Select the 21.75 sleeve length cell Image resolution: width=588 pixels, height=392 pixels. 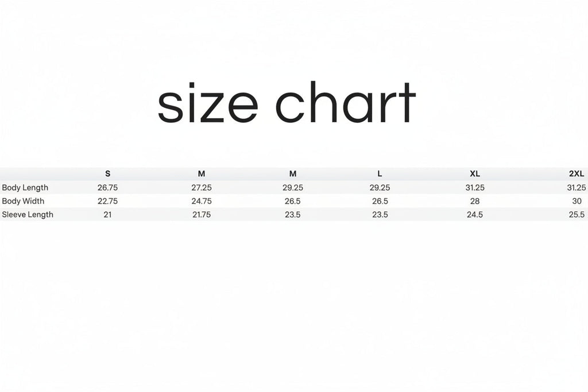tap(202, 215)
